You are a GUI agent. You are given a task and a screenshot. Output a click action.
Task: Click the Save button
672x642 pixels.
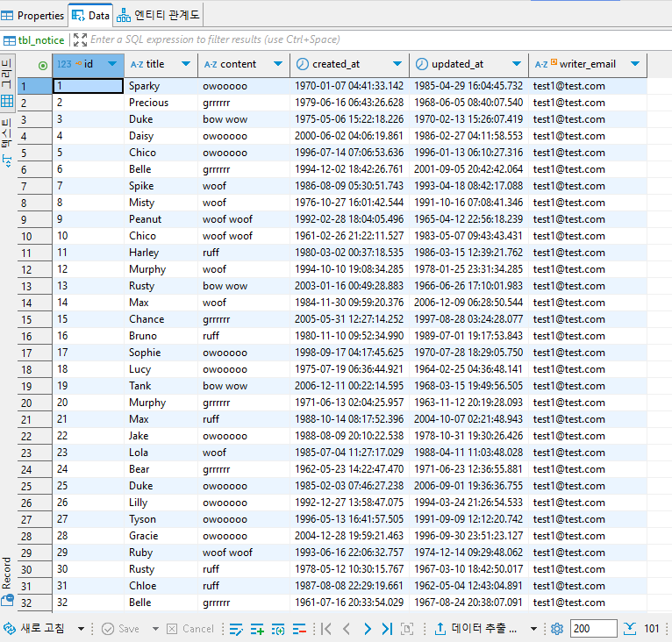point(120,629)
